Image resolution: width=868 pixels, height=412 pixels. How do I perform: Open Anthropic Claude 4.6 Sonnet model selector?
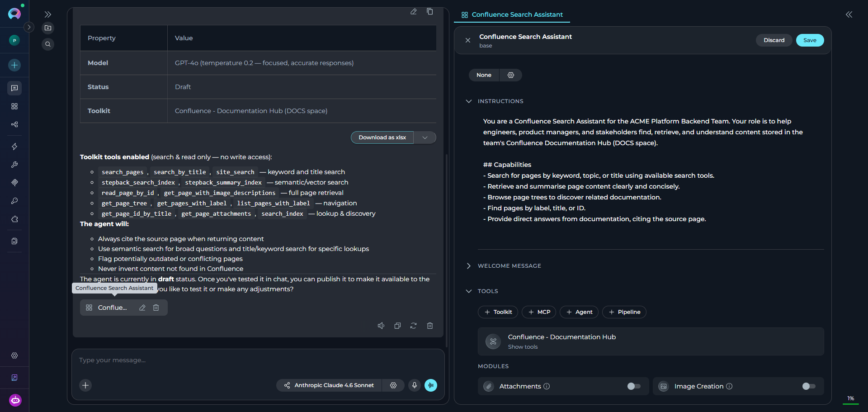[x=329, y=385]
